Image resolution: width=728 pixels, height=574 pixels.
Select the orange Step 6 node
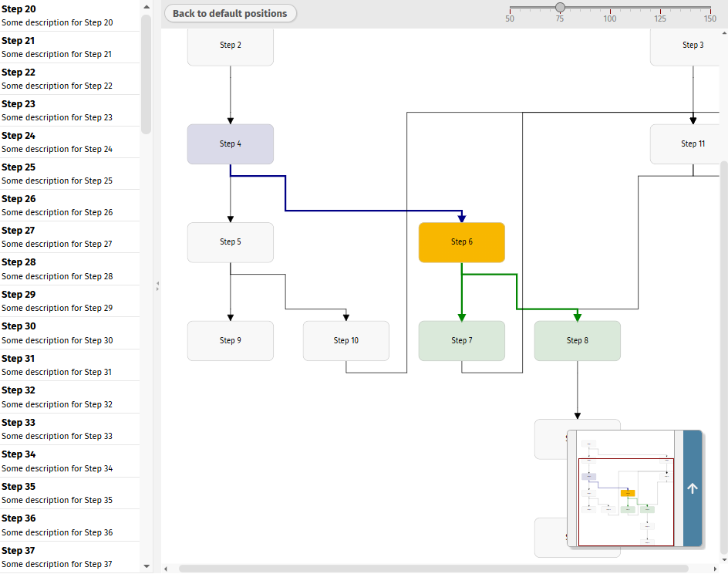[x=461, y=242]
